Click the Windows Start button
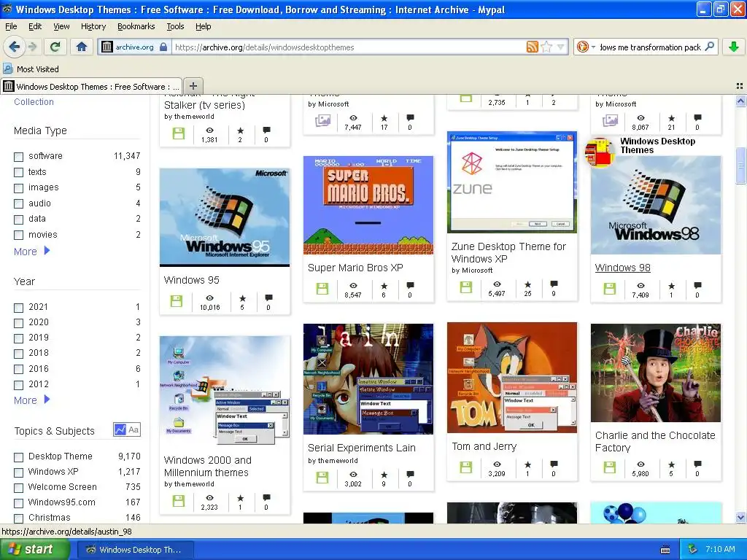747x560 pixels. [34, 549]
